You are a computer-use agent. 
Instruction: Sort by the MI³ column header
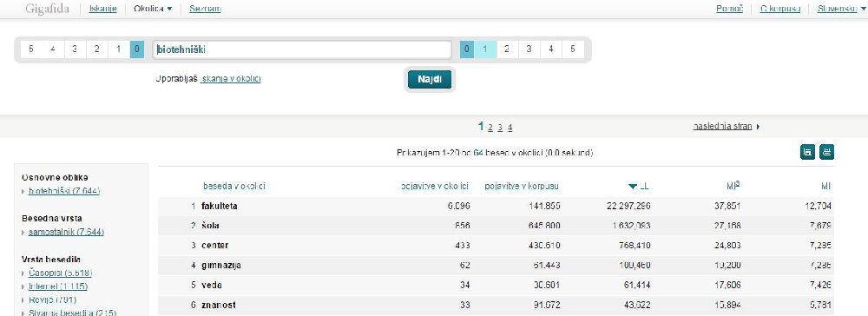click(733, 186)
